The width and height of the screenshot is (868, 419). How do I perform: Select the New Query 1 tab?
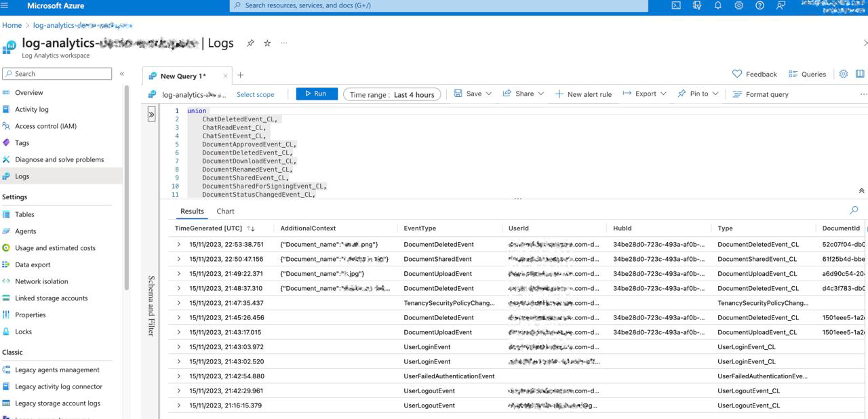[x=183, y=76]
